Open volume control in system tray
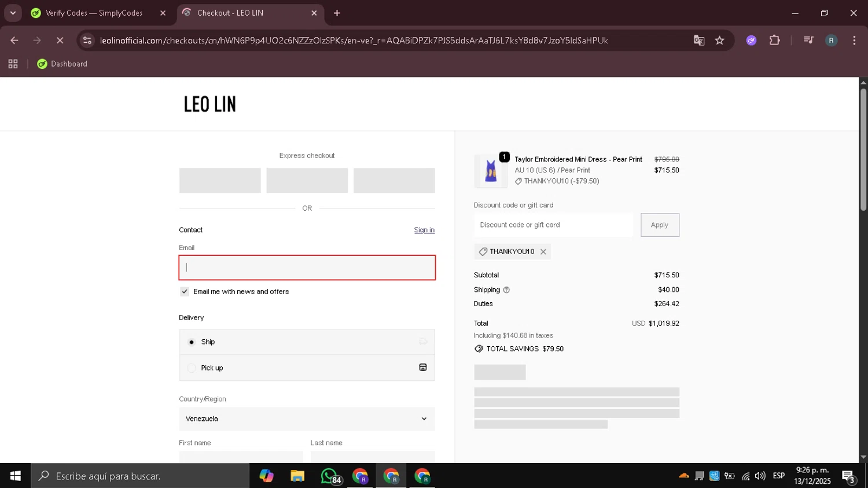This screenshot has height=488, width=868. (760, 476)
